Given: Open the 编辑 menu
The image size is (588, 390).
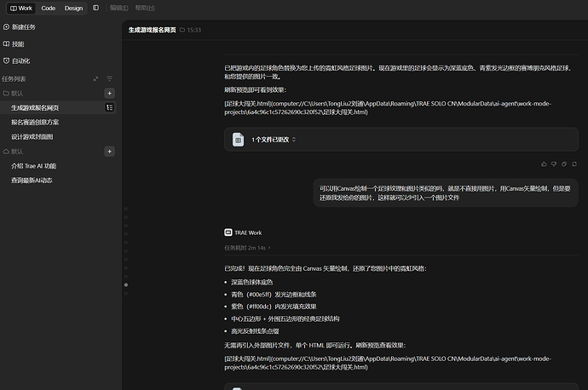Looking at the screenshot, I should pos(118,8).
